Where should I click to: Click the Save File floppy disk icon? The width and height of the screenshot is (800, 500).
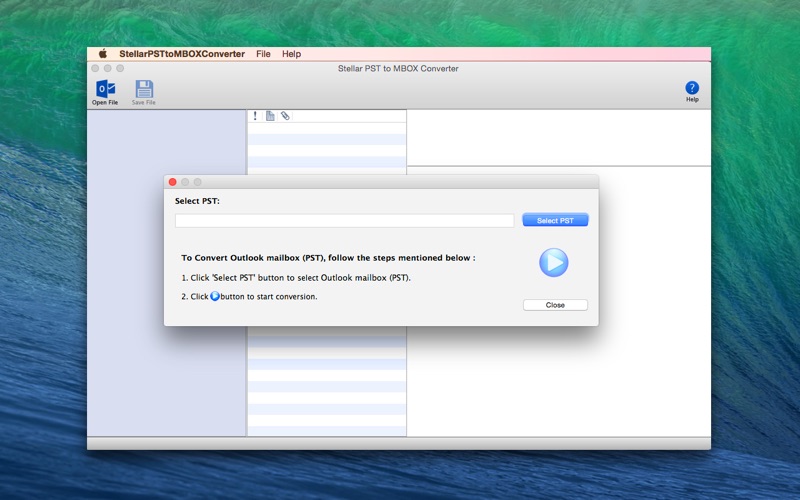click(x=144, y=89)
